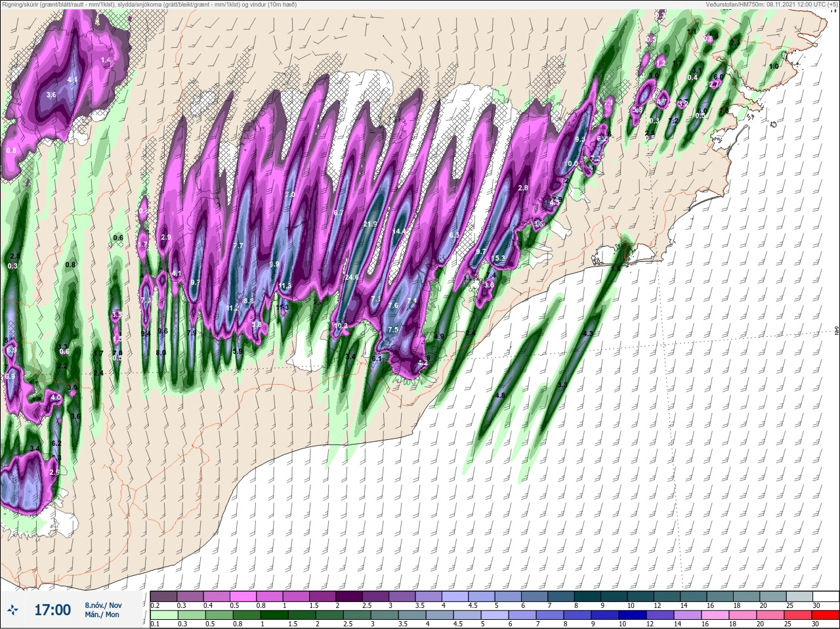Click the weather service logo beside 17:00

[14, 611]
